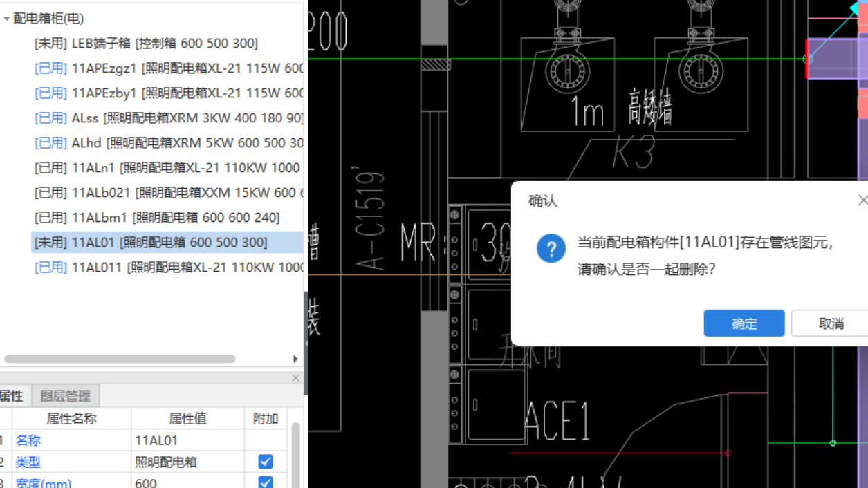Click the 属性值 column header
868x488 pixels.
pos(187,418)
